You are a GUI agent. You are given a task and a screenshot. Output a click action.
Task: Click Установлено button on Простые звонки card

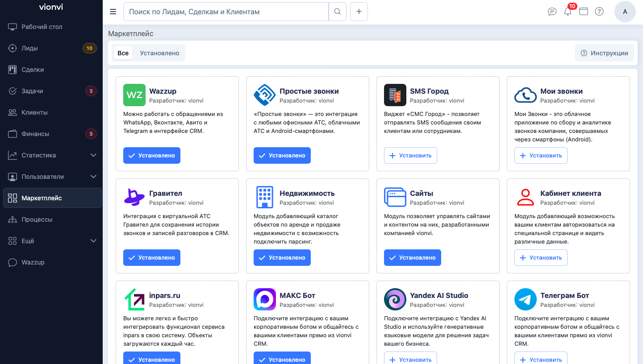point(282,156)
